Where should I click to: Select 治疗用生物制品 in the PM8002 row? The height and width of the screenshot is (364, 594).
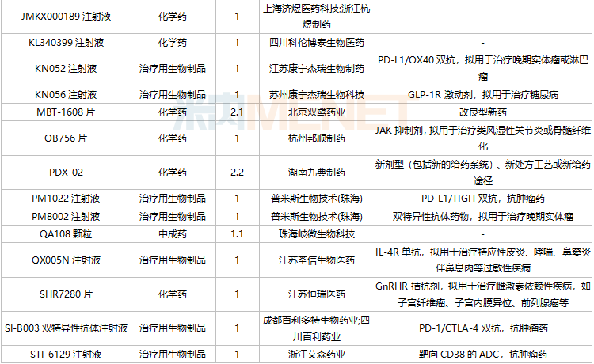click(173, 217)
